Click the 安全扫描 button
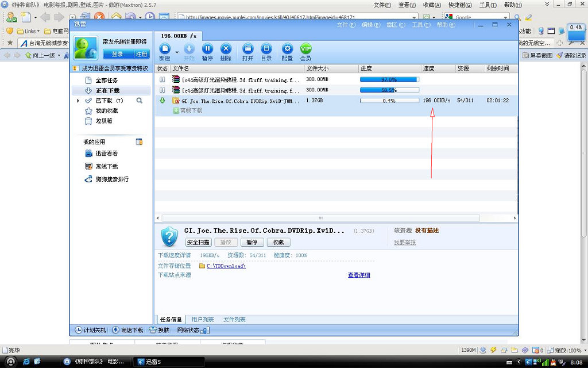Image resolution: width=588 pixels, height=368 pixels. click(x=198, y=243)
